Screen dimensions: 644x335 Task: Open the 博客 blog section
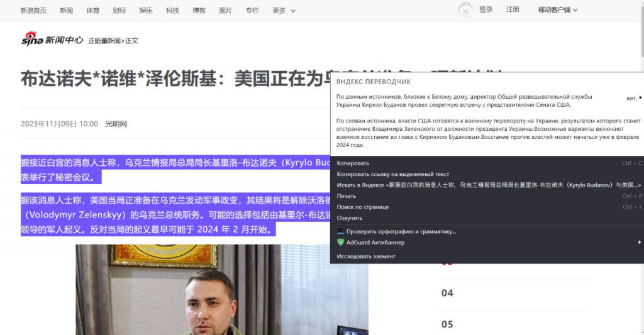(199, 10)
